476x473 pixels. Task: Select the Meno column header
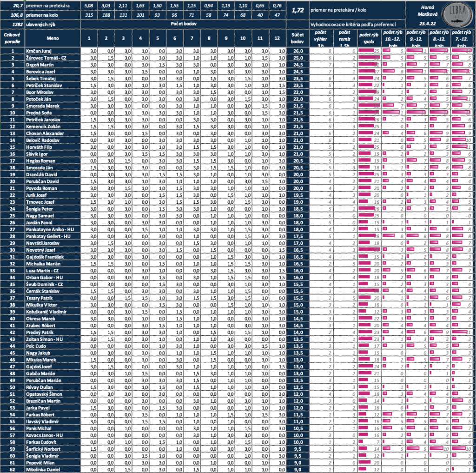pyautogui.click(x=53, y=38)
